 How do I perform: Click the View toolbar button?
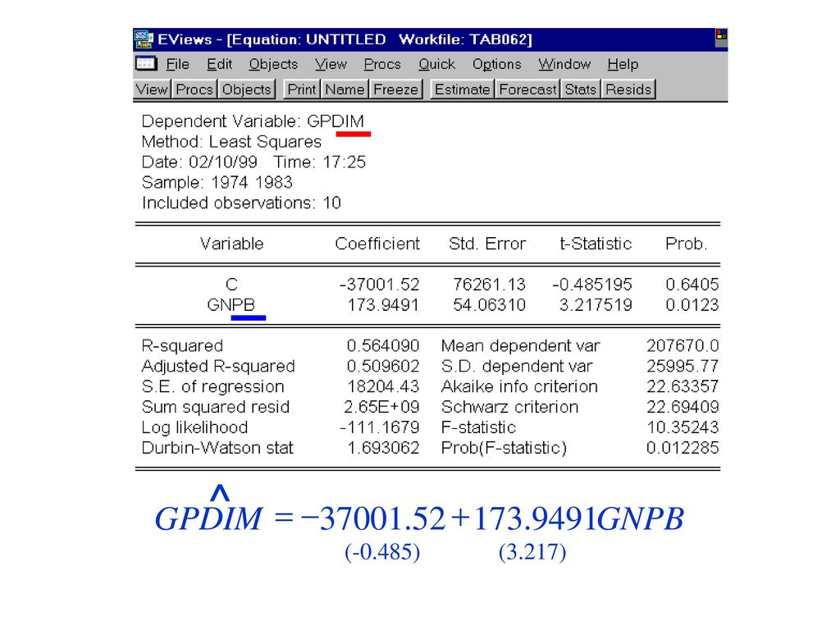pyautogui.click(x=152, y=89)
